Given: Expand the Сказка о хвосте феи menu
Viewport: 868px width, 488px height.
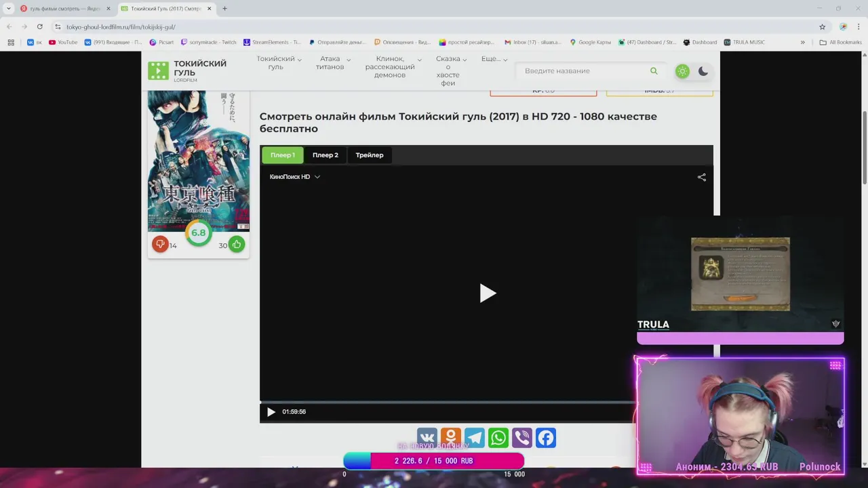Looking at the screenshot, I should tap(451, 71).
